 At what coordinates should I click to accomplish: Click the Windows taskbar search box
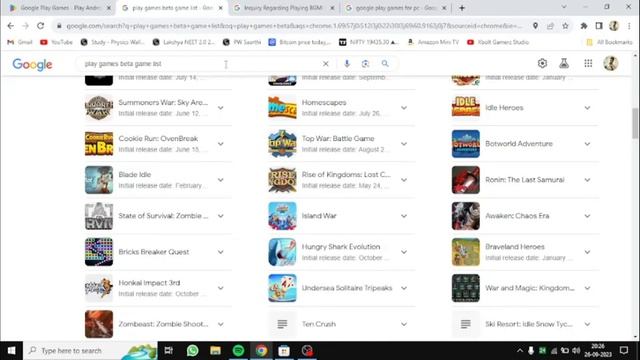tap(91, 351)
